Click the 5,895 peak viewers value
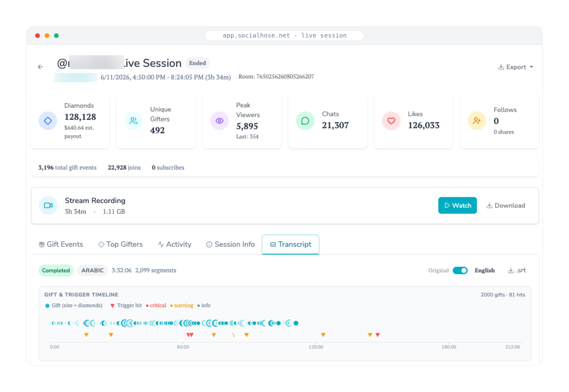 [247, 126]
